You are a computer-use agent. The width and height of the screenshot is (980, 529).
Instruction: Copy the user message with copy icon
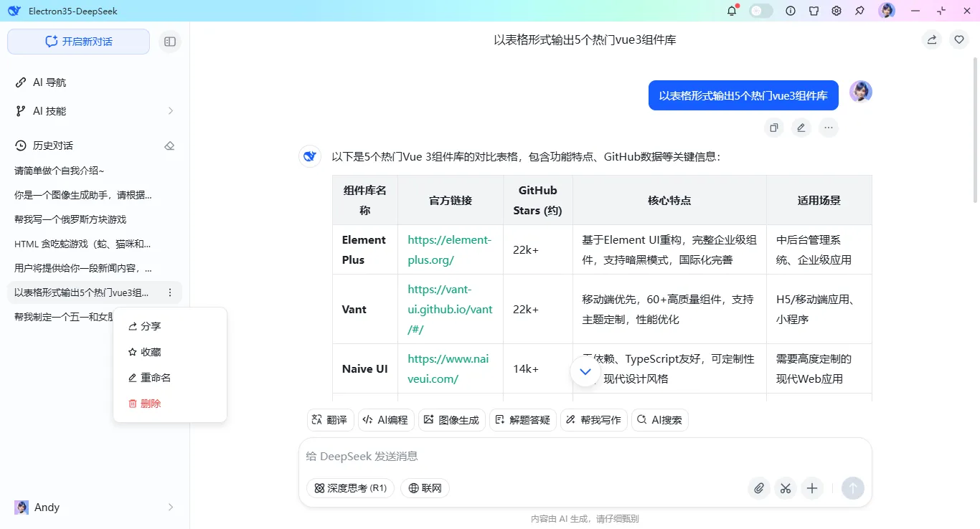[774, 128]
